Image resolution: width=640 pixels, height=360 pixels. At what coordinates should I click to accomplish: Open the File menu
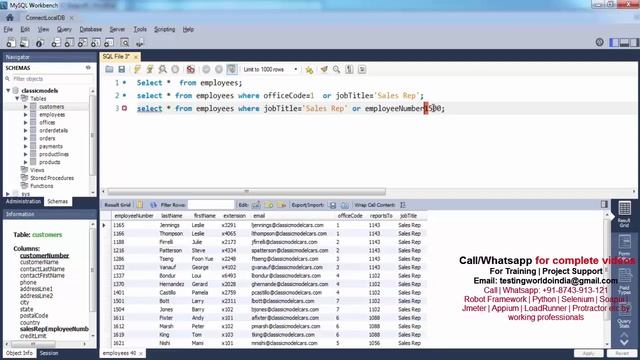click(x=8, y=29)
